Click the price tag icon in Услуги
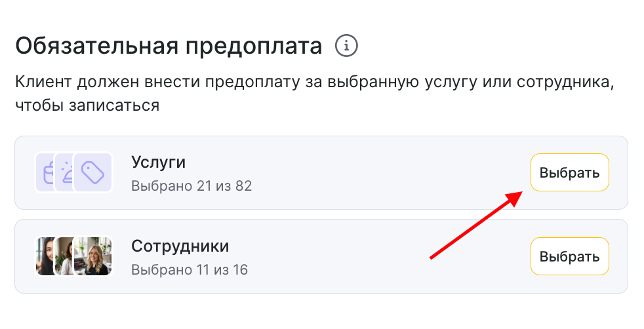644x329 pixels. [x=93, y=172]
